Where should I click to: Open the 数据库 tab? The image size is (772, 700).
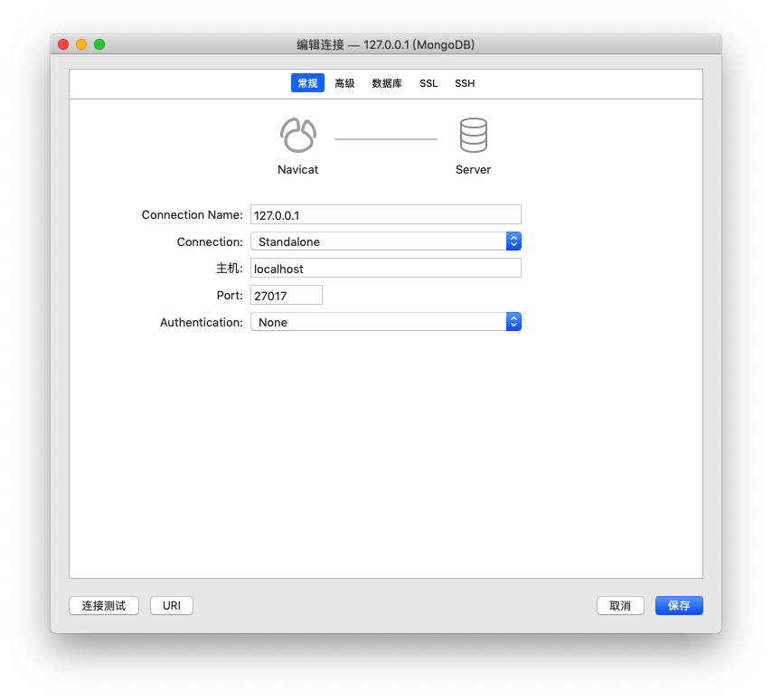[x=387, y=83]
